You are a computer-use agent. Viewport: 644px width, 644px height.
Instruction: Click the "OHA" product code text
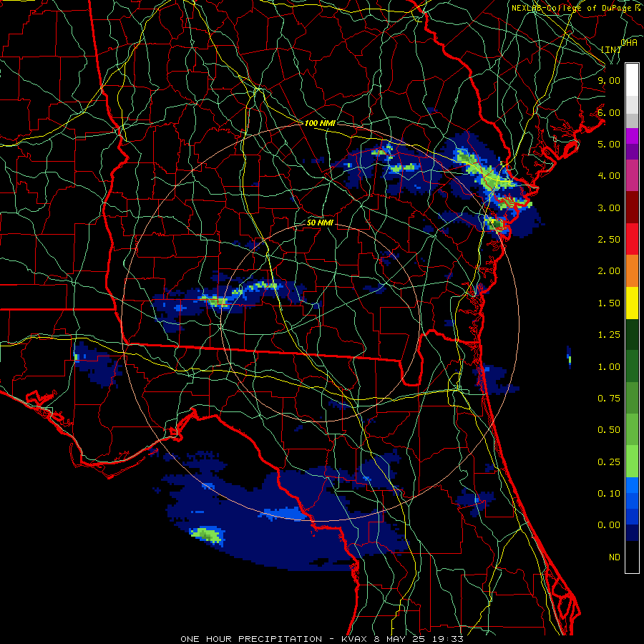coord(629,42)
